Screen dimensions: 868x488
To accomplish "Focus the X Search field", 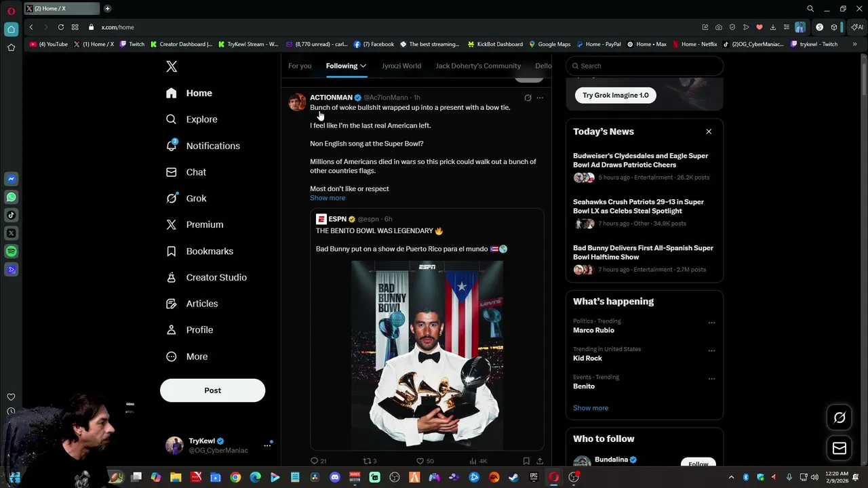I will (x=644, y=66).
